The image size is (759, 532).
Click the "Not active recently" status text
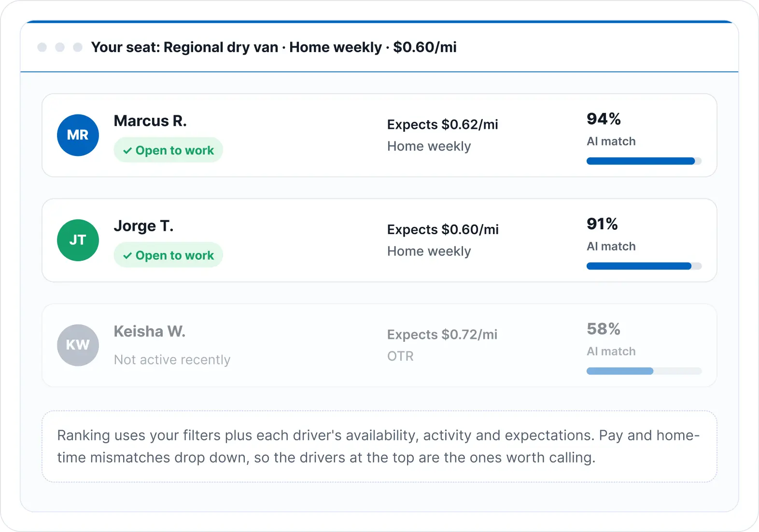[x=172, y=360]
